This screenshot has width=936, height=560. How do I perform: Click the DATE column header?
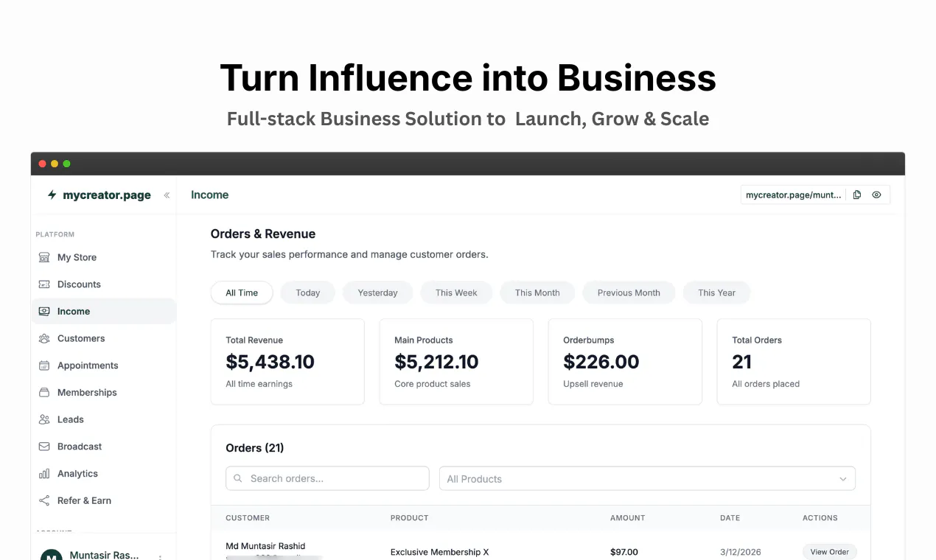tap(730, 518)
